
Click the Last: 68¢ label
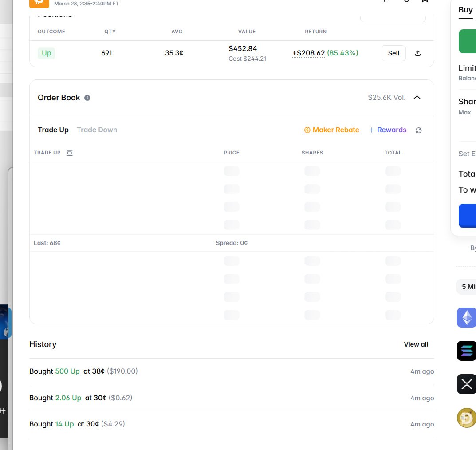coord(47,243)
